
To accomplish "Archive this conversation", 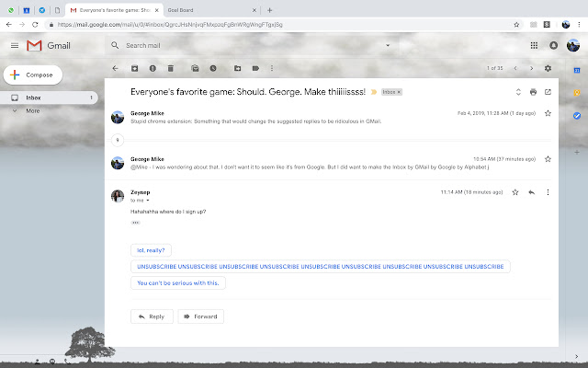I will [135, 68].
